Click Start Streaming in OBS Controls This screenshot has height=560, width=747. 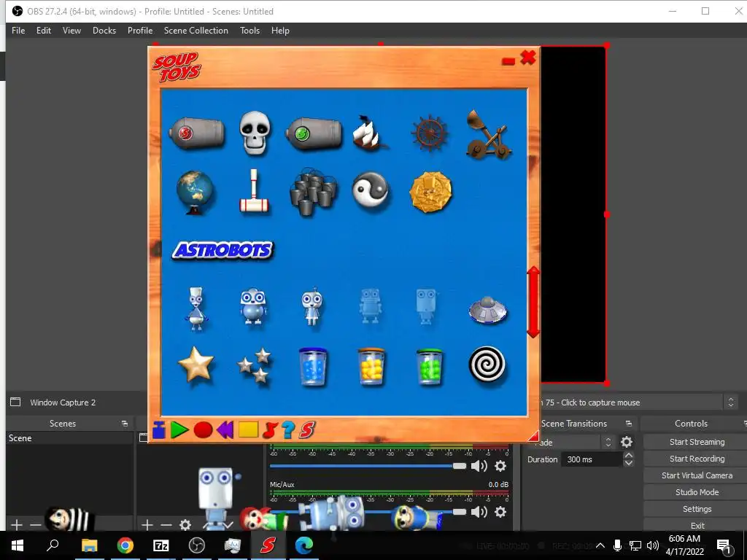697,442
